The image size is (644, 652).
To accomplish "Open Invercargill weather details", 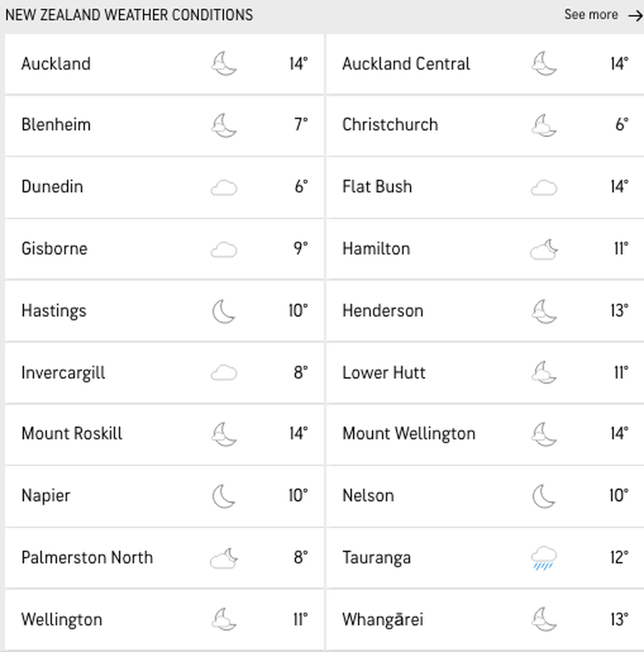I will tap(164, 373).
